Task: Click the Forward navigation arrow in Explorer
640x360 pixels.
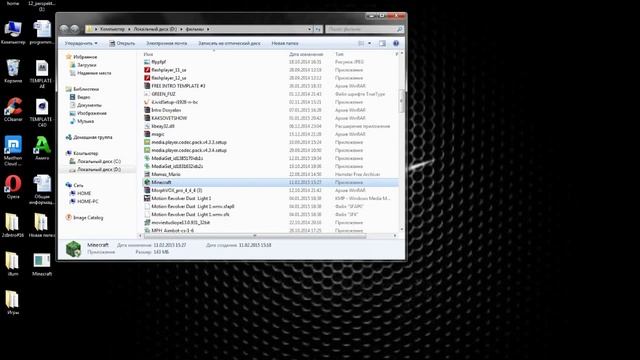Action: (75, 29)
